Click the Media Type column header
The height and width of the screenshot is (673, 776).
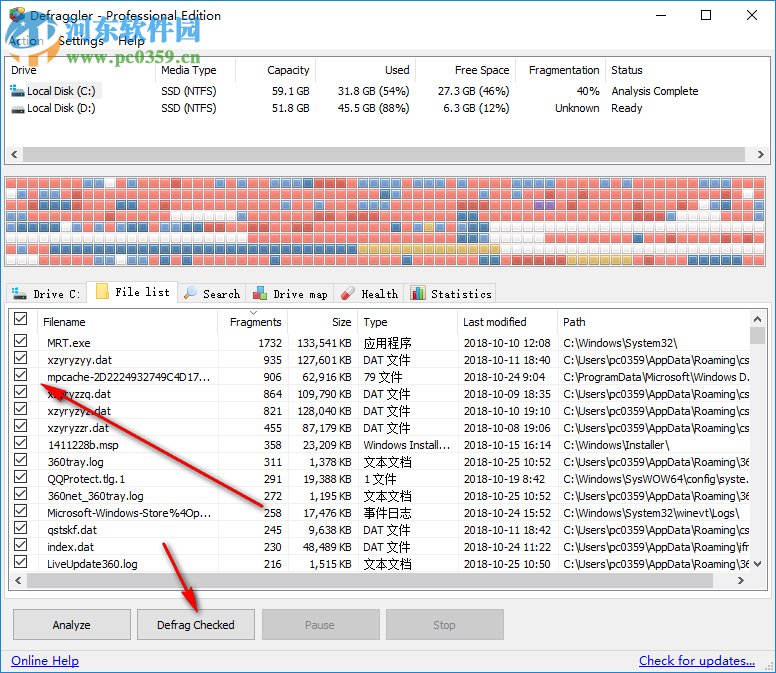coord(195,70)
